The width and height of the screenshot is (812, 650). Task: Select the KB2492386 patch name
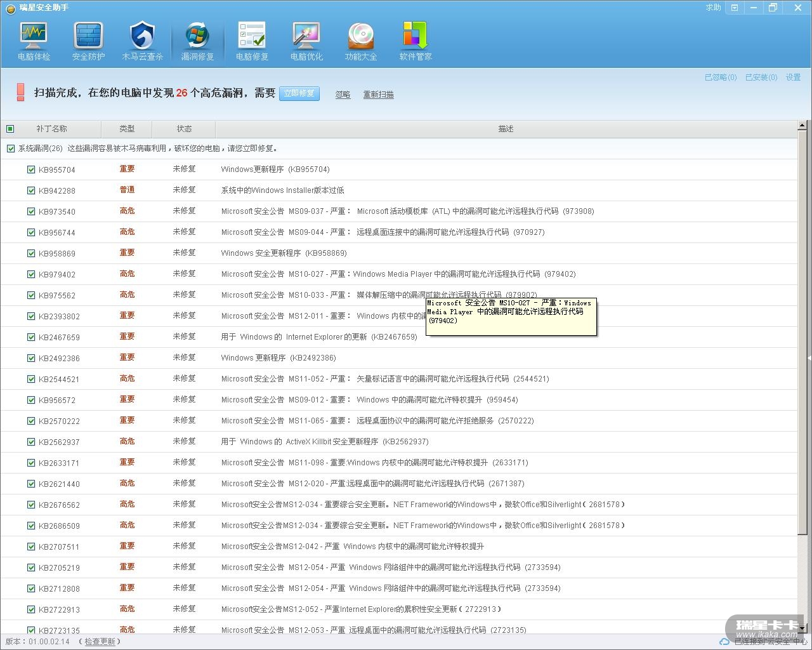(59, 358)
